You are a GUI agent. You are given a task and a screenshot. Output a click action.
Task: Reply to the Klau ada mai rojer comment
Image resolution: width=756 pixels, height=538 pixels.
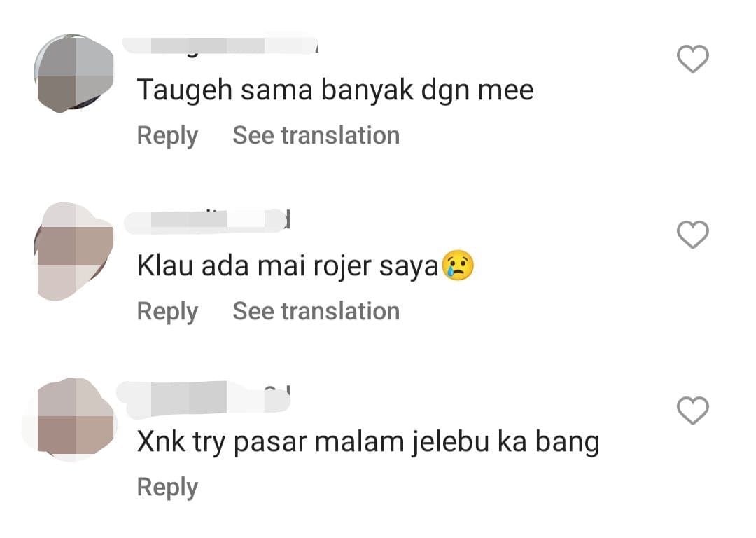pyautogui.click(x=167, y=312)
